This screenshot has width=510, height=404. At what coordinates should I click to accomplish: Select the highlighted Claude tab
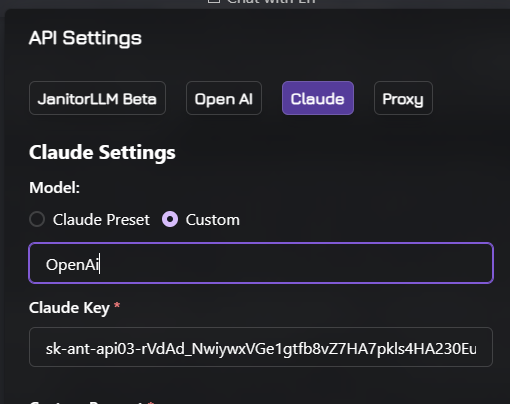tap(318, 98)
